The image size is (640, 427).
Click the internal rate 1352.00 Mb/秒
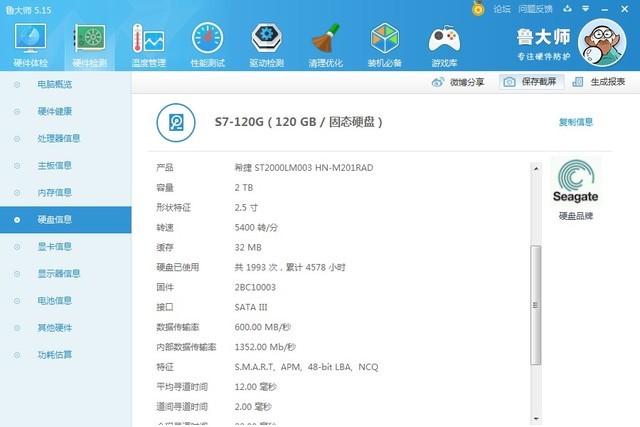[265, 347]
